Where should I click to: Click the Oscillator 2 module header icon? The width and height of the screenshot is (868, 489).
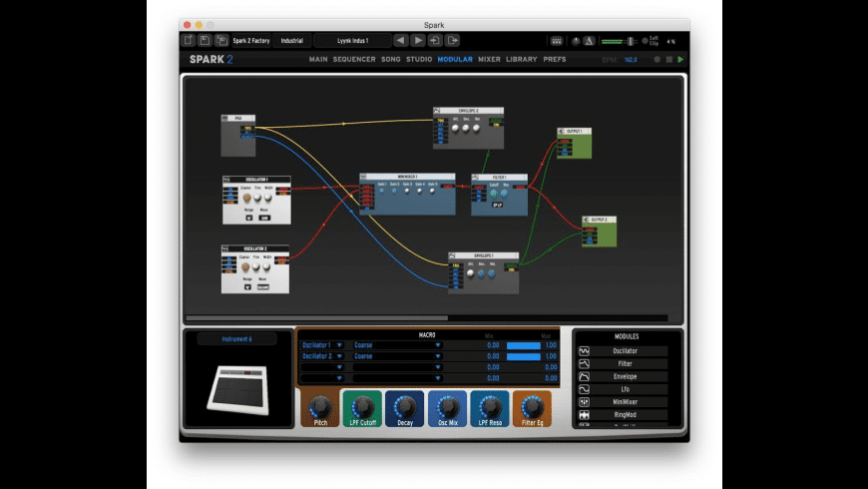point(225,248)
